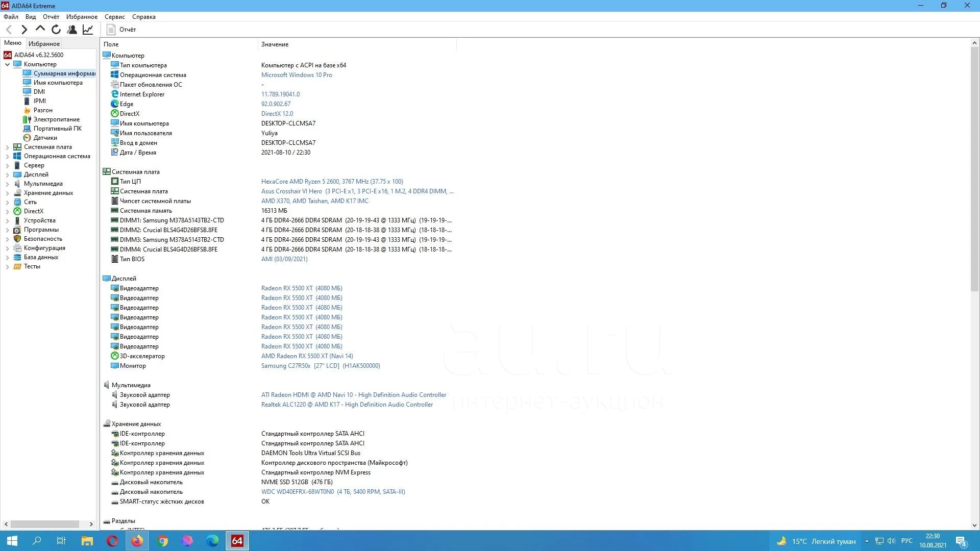980x551 pixels.
Task: Click the Устройства tree icon
Action: point(17,220)
